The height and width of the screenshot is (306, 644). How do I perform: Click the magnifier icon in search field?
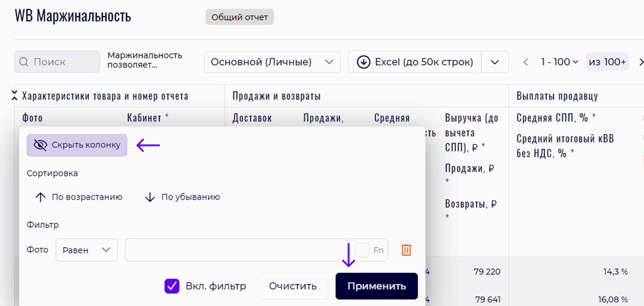pyautogui.click(x=24, y=62)
